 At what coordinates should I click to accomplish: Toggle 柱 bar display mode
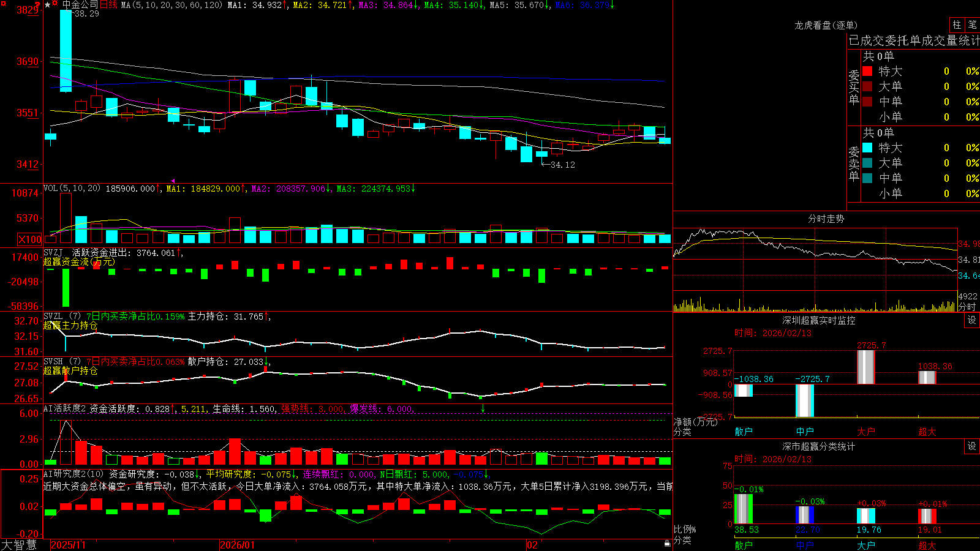click(x=957, y=24)
